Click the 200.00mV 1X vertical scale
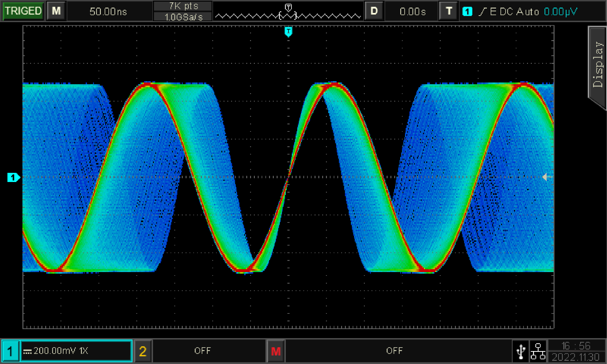 click(x=76, y=351)
